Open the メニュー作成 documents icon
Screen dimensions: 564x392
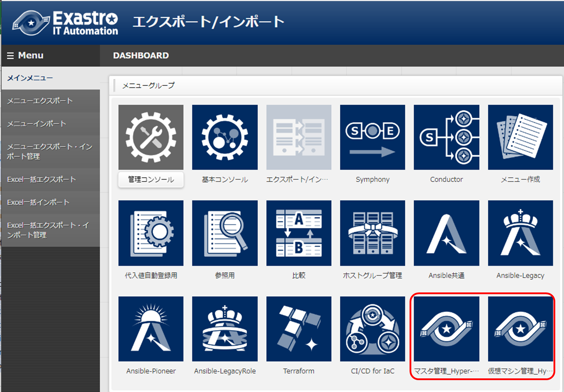(521, 137)
